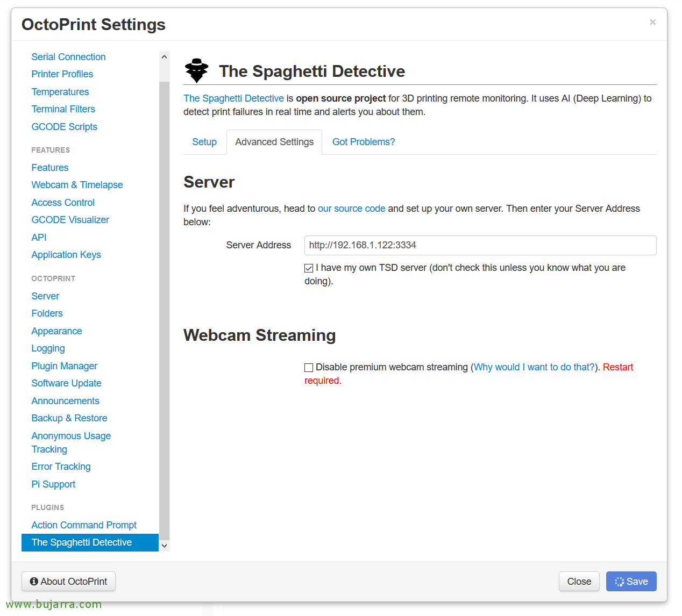
Task: Select API in the sidebar
Action: coord(39,238)
